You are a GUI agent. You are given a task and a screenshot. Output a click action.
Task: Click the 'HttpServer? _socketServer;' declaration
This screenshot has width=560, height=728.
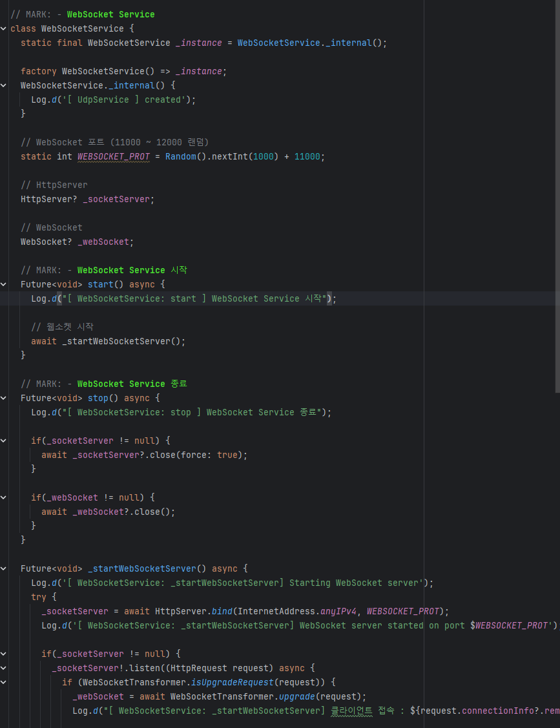87,199
